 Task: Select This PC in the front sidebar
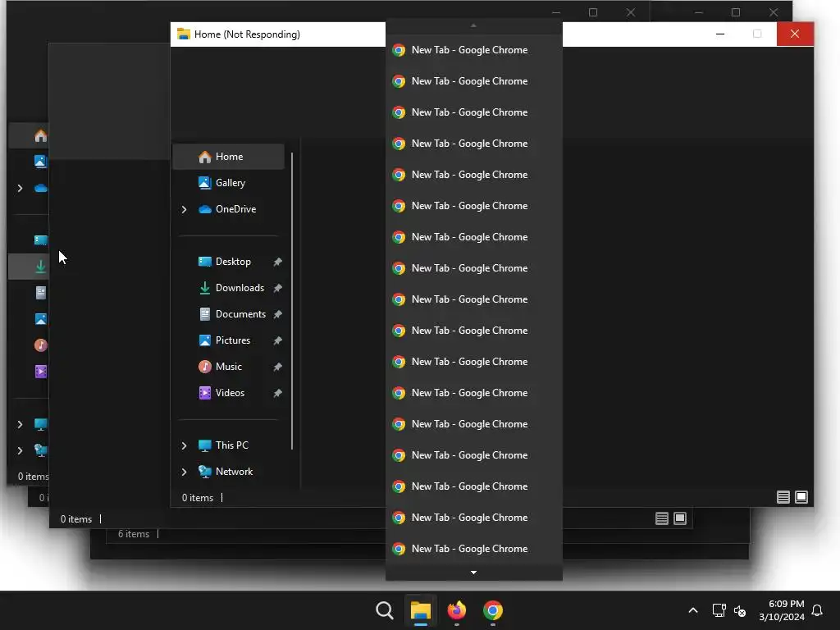coord(228,445)
